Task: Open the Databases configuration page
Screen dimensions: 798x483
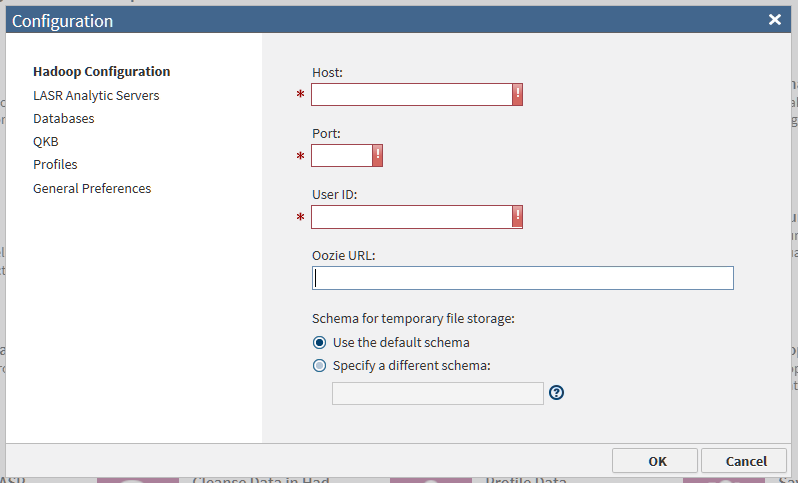Action: tap(64, 119)
